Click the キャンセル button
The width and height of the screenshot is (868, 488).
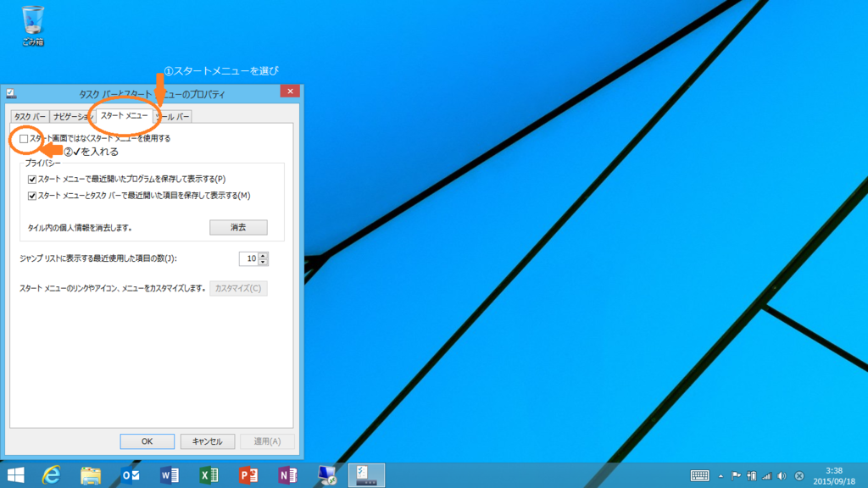click(x=208, y=441)
